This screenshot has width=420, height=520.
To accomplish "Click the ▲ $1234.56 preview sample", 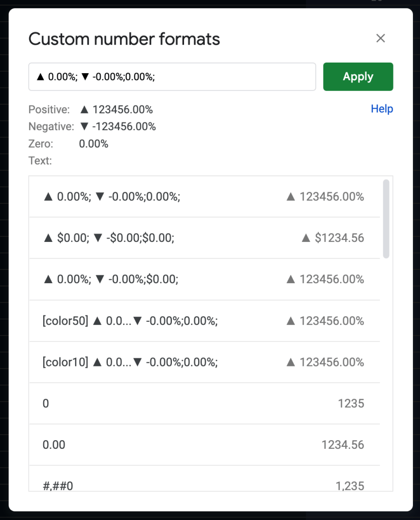I will tap(333, 238).
